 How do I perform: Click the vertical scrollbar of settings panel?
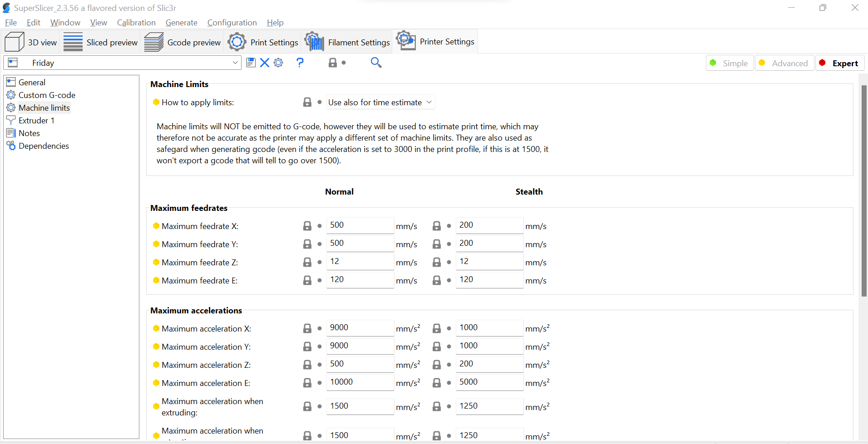click(x=864, y=190)
